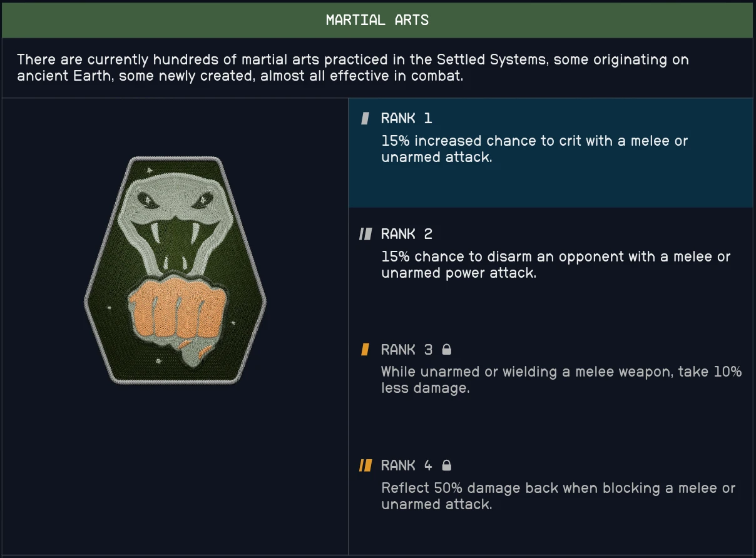Click the padlock next to Rank 4
The height and width of the screenshot is (558, 756).
[447, 465]
